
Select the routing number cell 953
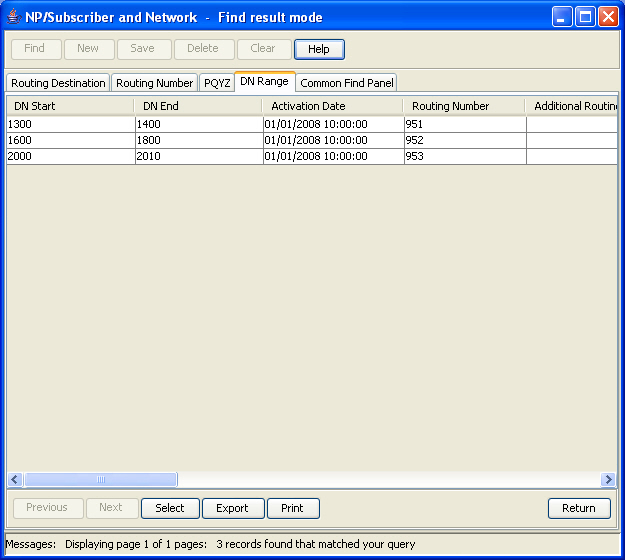coord(465,156)
